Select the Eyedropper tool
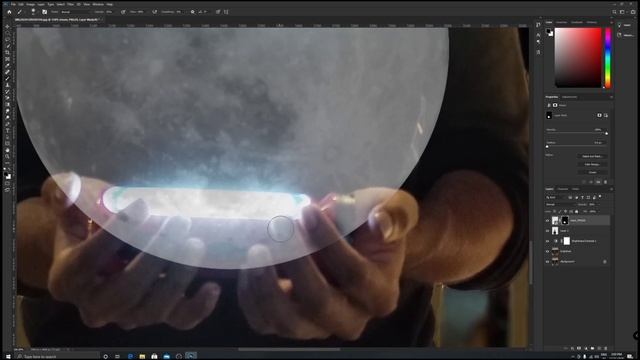 [7, 66]
